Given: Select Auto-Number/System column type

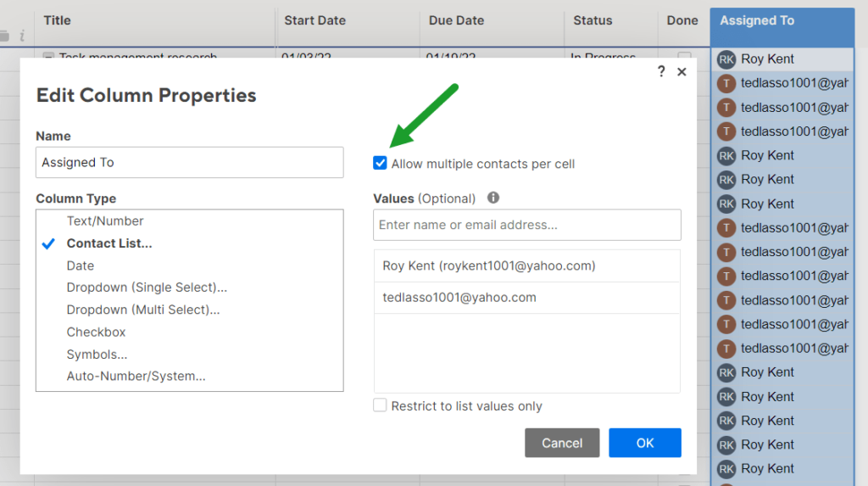Looking at the screenshot, I should tap(136, 376).
